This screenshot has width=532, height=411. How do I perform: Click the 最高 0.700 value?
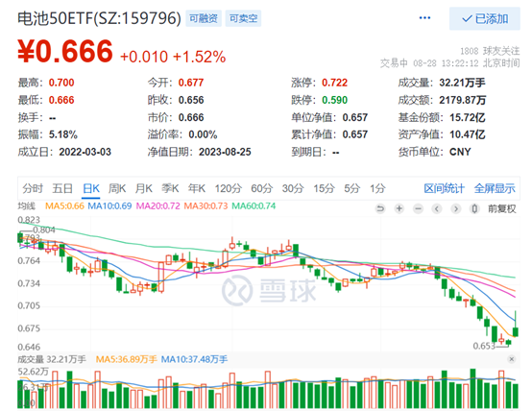(61, 83)
